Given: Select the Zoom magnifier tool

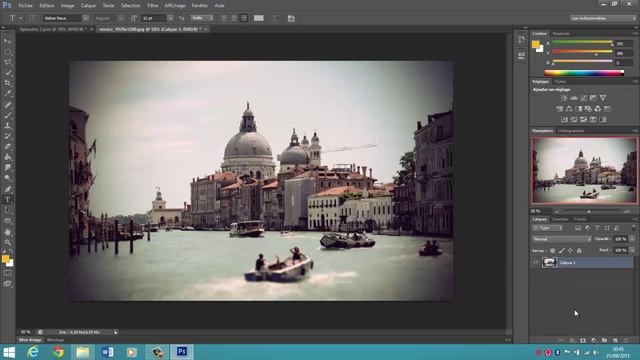Looking at the screenshot, I should pos(7,242).
